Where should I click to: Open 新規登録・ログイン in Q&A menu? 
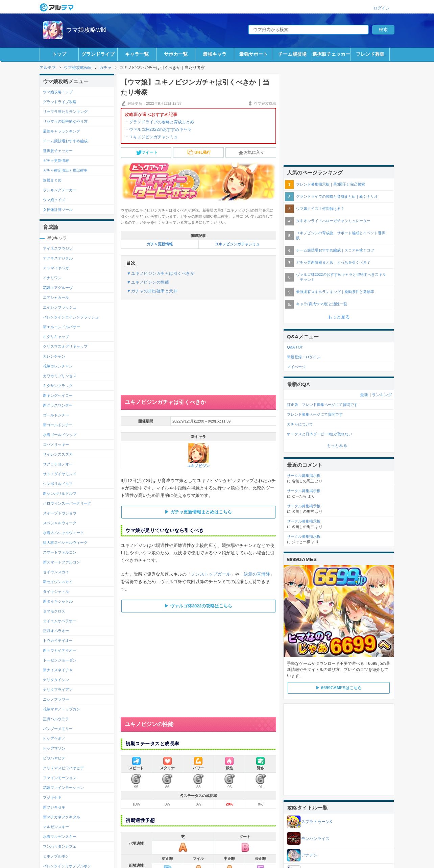click(x=304, y=357)
